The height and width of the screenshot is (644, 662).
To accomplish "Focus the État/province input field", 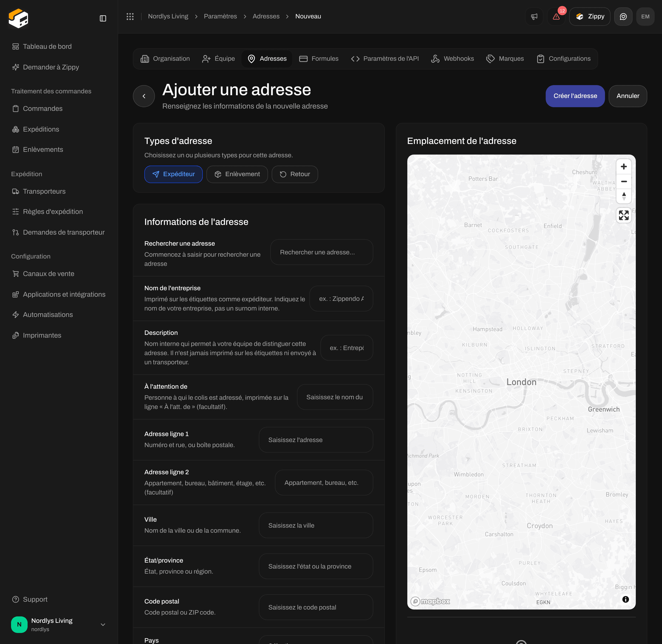I will (x=316, y=566).
